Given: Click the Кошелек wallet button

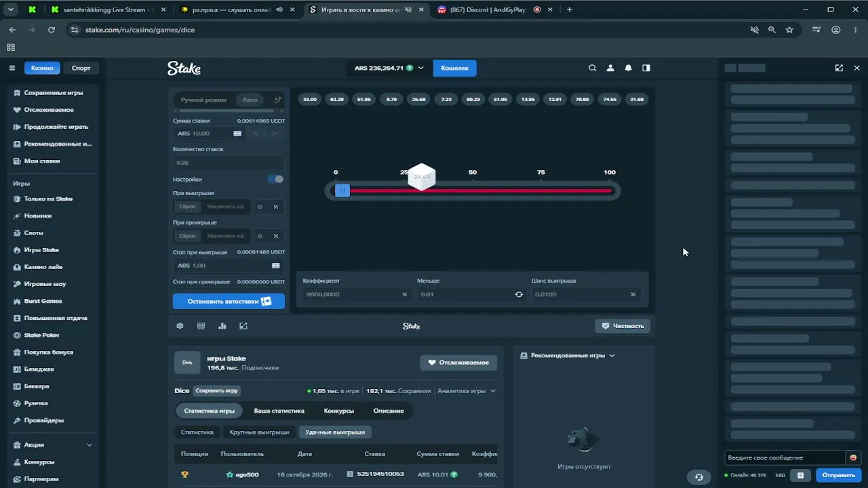Looking at the screenshot, I should coord(454,68).
